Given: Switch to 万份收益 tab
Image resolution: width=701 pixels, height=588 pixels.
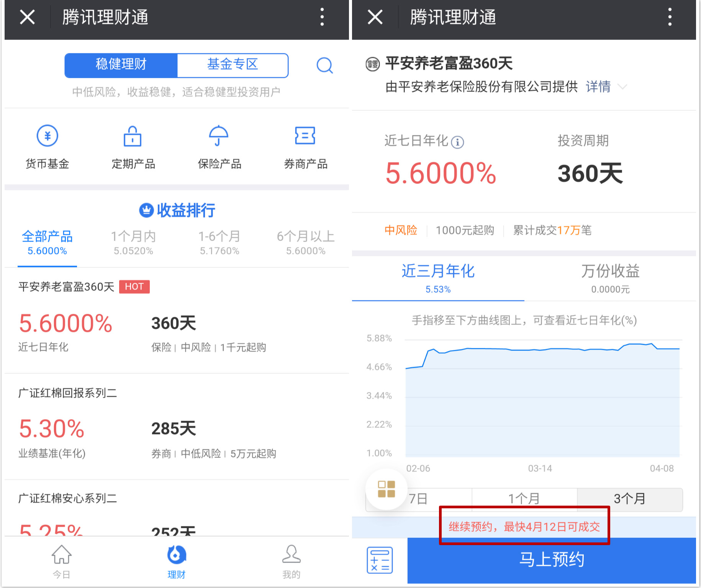Looking at the screenshot, I should point(610,278).
